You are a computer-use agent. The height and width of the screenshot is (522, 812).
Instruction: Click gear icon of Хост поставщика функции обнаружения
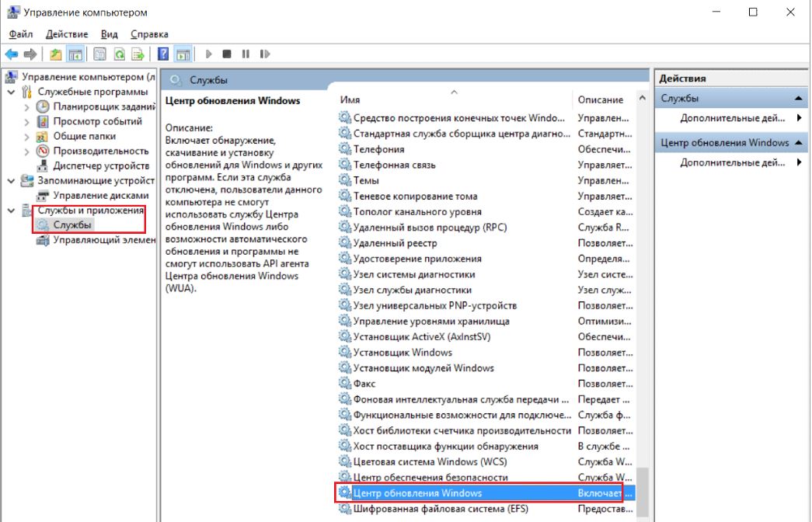(345, 446)
